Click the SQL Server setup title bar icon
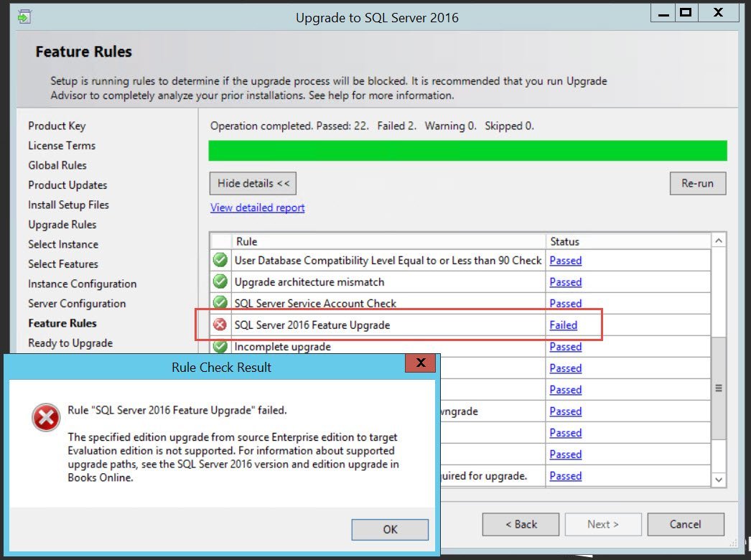751x560 pixels. (24, 17)
